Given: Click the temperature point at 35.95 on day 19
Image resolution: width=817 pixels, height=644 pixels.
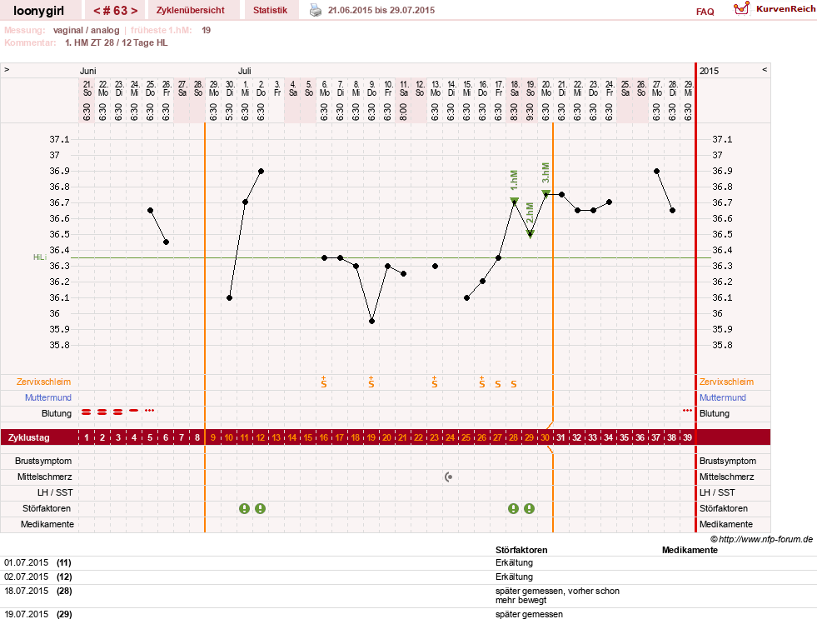Looking at the screenshot, I should click(371, 322).
